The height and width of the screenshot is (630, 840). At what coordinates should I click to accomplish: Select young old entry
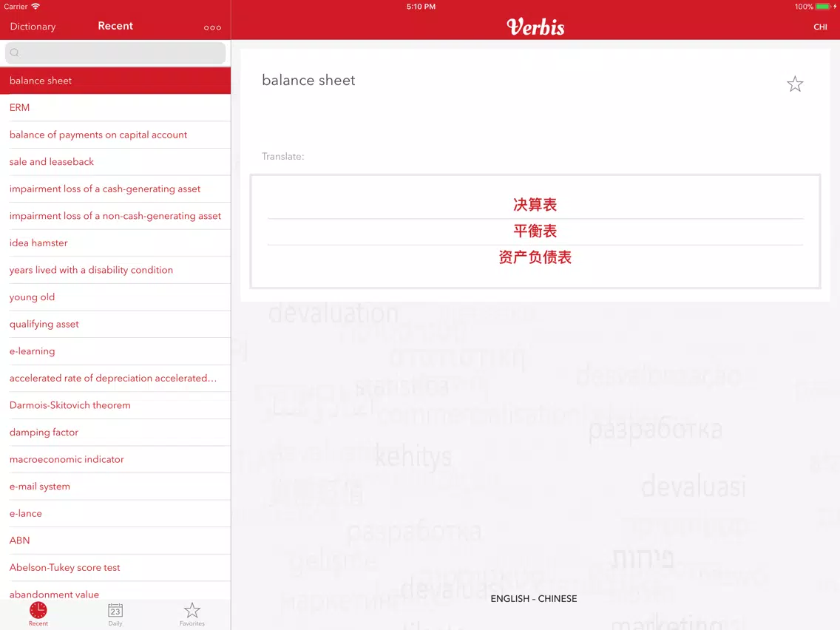click(x=115, y=297)
